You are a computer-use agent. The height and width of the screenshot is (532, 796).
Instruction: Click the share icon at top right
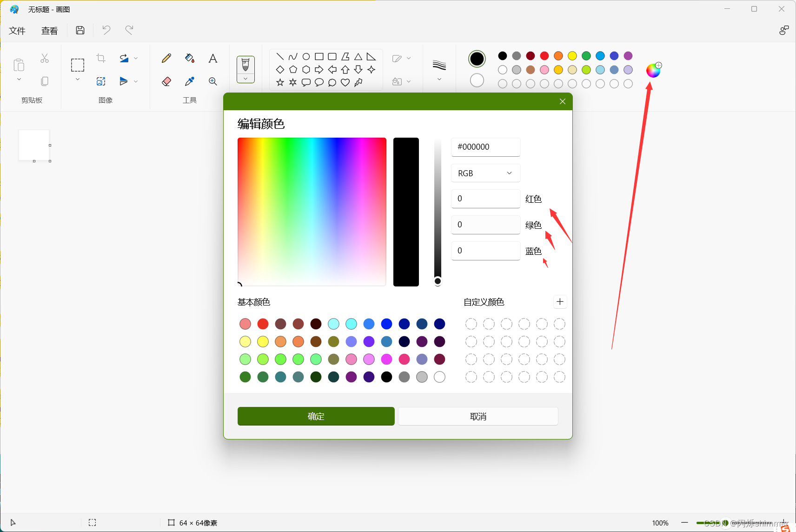tap(784, 30)
